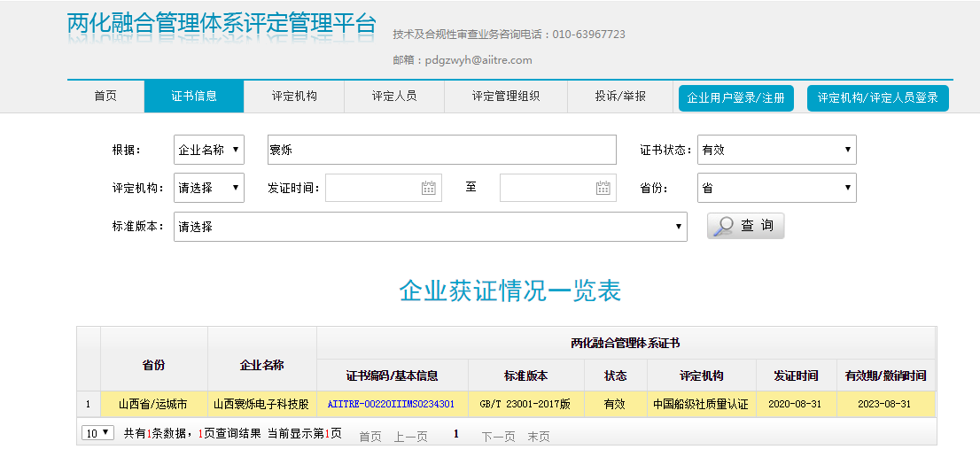Go to the 首页 navigation tab
Image resolution: width=980 pixels, height=457 pixels.
click(x=105, y=97)
